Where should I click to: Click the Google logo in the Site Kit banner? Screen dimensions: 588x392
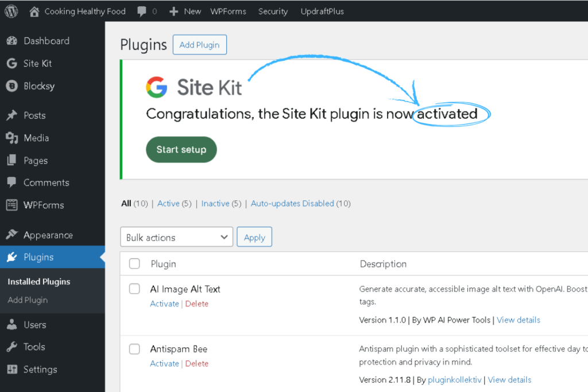(156, 87)
